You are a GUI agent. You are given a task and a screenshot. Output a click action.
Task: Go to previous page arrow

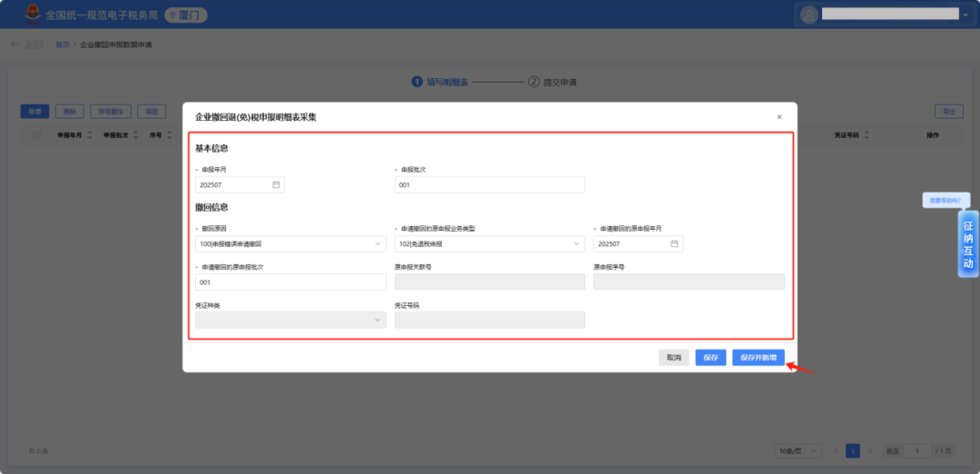coord(835,451)
